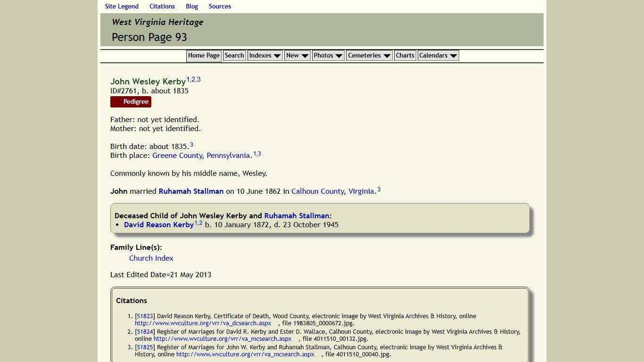
Task: Open the Ruhamah Stallman person link
Action: 191,191
